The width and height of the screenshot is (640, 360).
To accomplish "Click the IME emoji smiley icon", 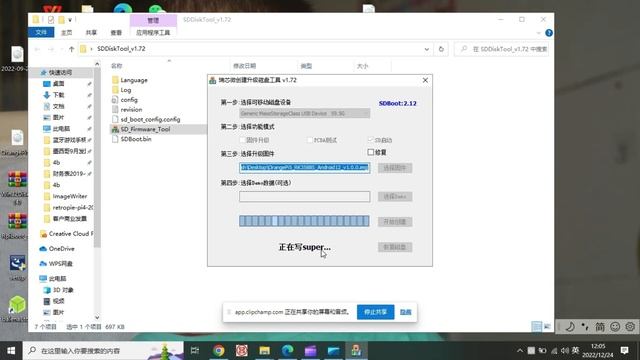I will [x=615, y=327].
